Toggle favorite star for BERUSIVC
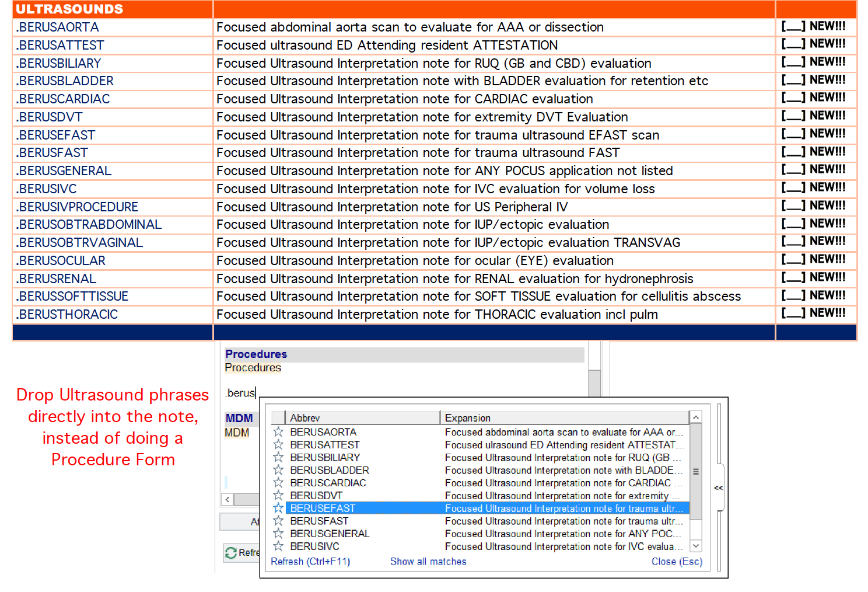 278,546
